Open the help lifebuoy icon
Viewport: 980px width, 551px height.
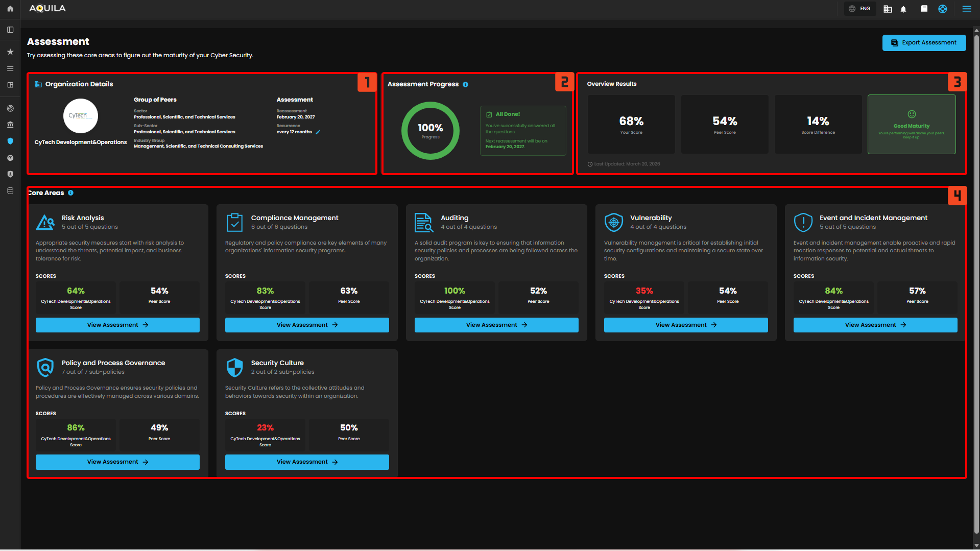point(942,9)
